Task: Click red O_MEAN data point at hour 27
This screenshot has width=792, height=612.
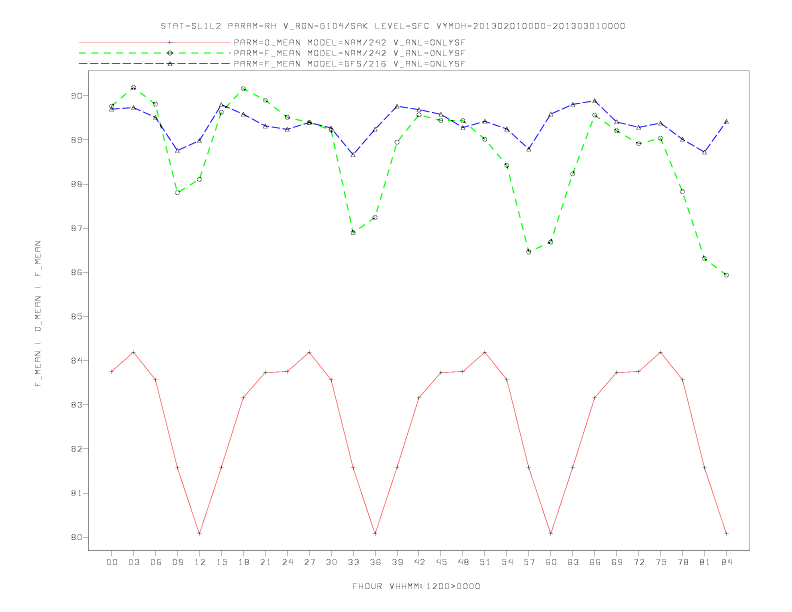Action: (x=309, y=352)
